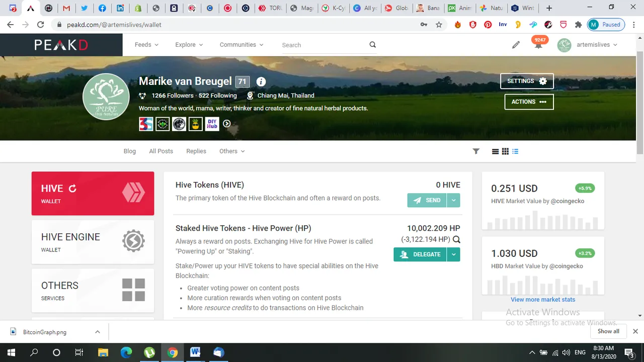The image size is (644, 362).
Task: Open the BitcoinGraph.png downloaded file
Action: (x=45, y=332)
